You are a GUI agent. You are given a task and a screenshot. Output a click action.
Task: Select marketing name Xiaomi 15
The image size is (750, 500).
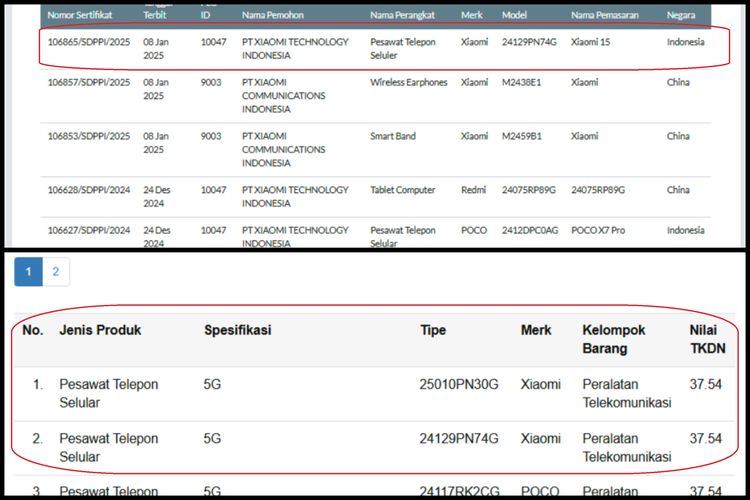590,42
